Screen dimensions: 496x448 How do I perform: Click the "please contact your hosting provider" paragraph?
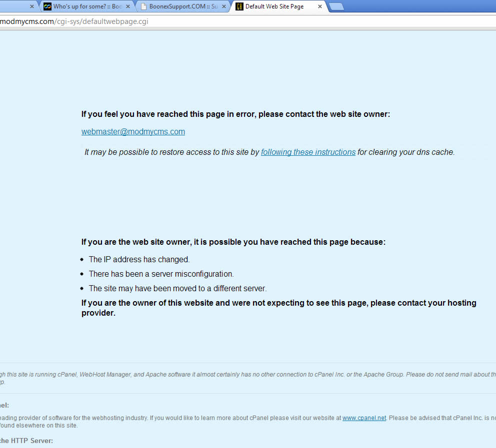point(278,308)
